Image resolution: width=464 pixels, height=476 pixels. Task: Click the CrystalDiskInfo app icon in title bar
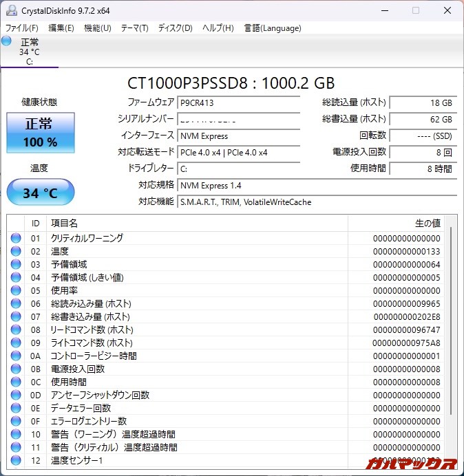(x=12, y=10)
